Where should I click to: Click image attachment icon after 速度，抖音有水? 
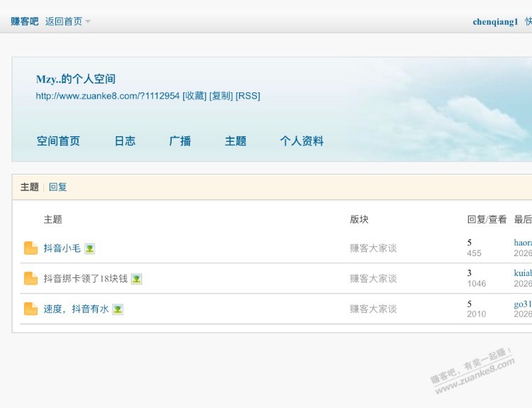point(118,309)
